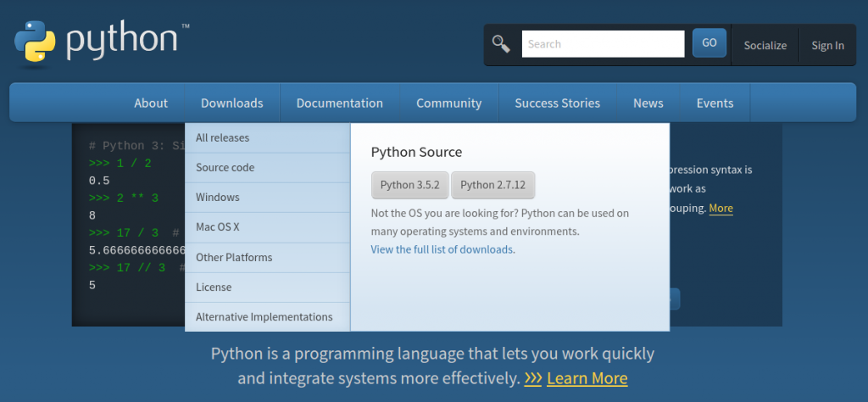Open the Documentation nav menu

click(339, 103)
